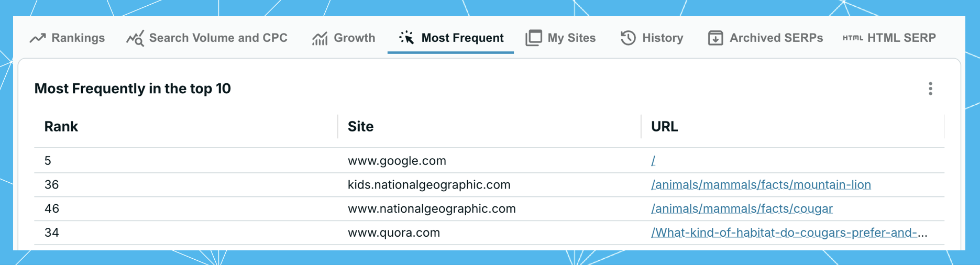Viewport: 980px width, 265px height.
Task: Click the Rankings trend arrow icon
Action: [38, 38]
